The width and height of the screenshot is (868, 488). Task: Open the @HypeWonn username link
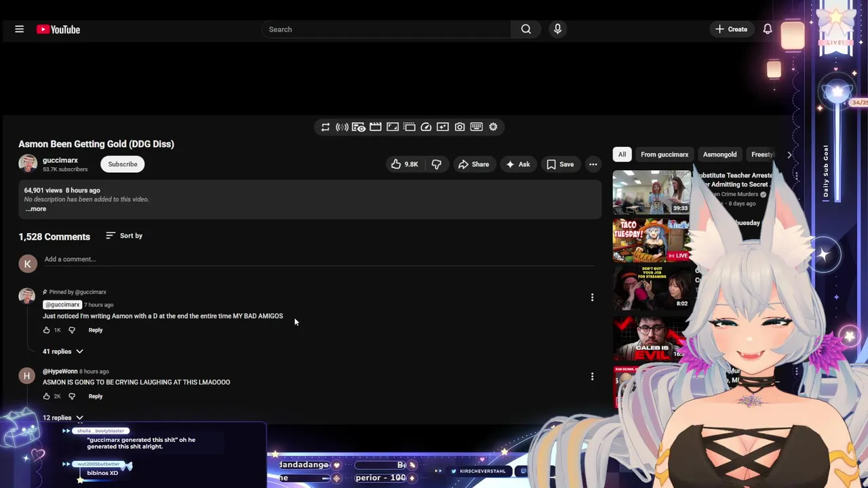coord(60,371)
